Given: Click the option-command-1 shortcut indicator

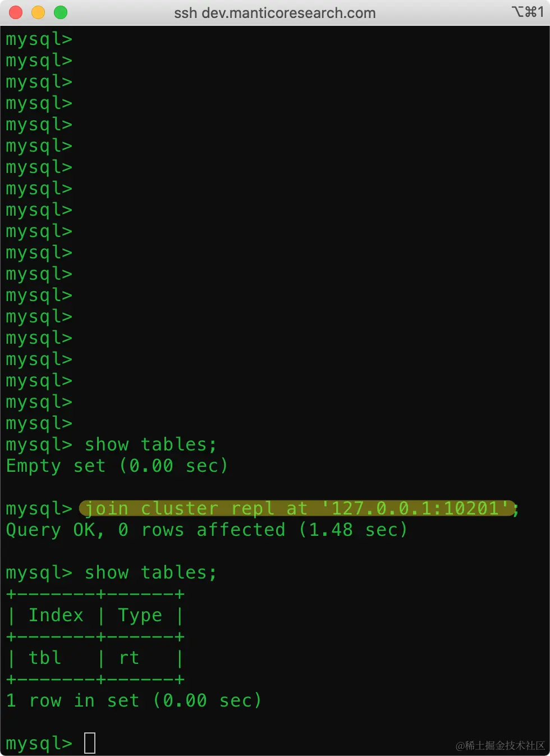Looking at the screenshot, I should point(528,12).
